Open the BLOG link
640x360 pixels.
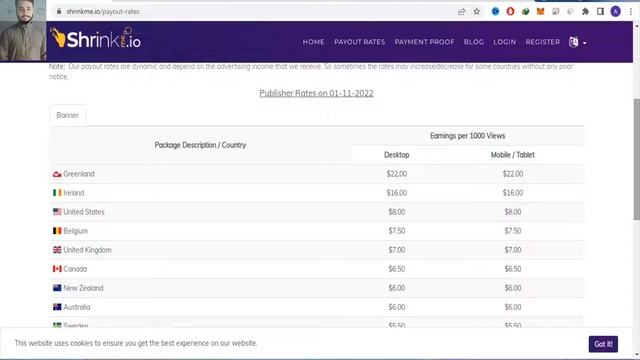(474, 42)
